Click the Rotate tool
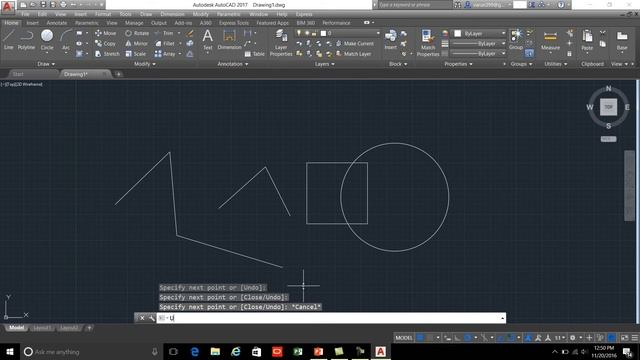 coord(137,33)
